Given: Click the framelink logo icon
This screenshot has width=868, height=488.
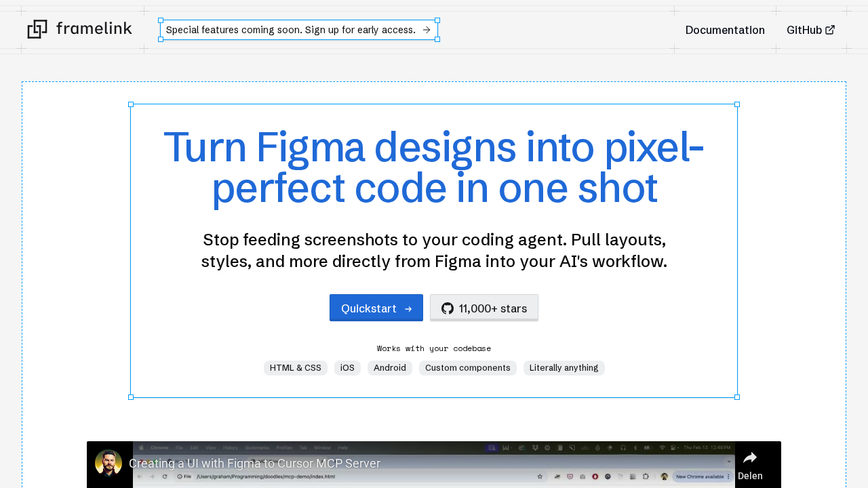Looking at the screenshot, I should (37, 28).
